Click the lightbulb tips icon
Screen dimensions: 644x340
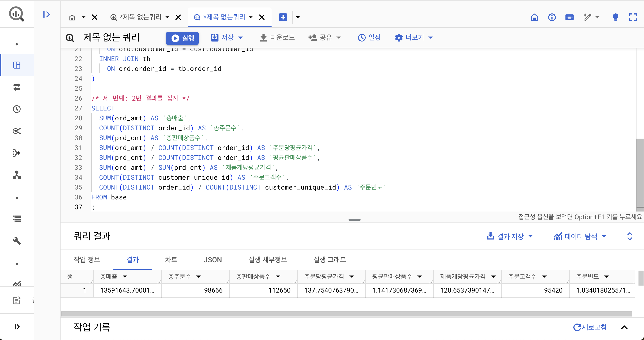[615, 17]
